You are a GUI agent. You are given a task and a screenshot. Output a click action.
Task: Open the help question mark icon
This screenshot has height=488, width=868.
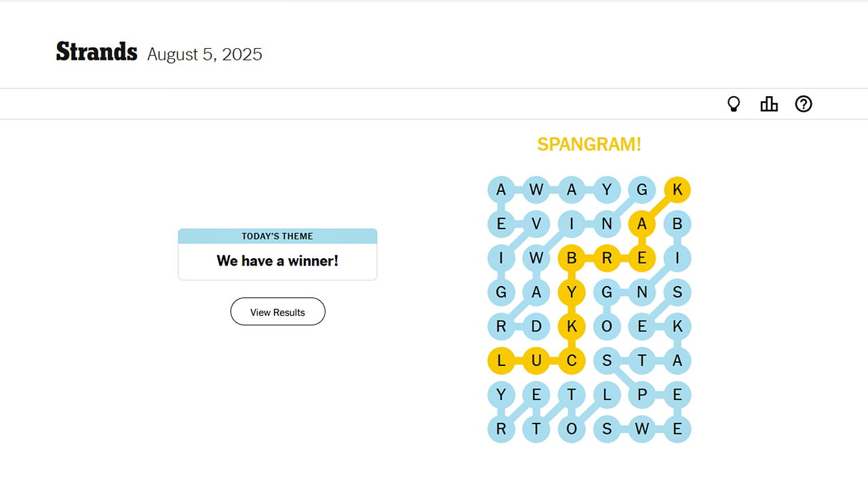(x=804, y=104)
